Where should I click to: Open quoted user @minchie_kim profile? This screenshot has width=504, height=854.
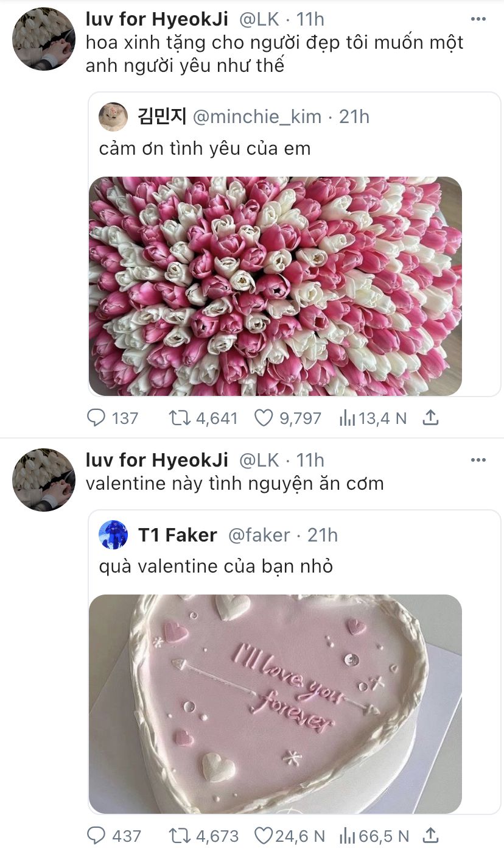click(x=256, y=116)
